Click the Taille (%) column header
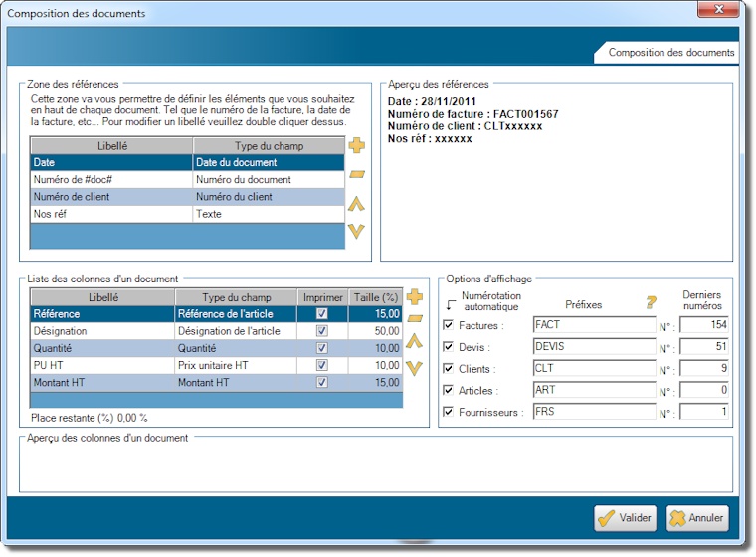Screen dimensions: 756x557 [x=376, y=297]
